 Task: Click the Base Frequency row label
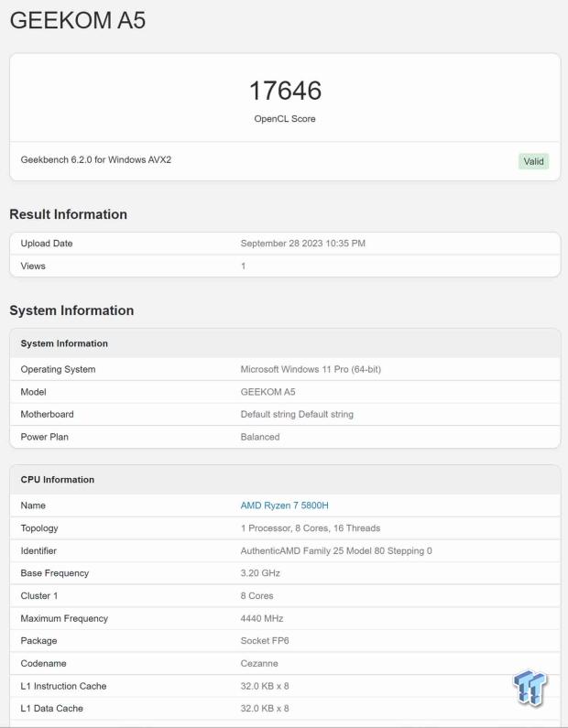pos(55,573)
